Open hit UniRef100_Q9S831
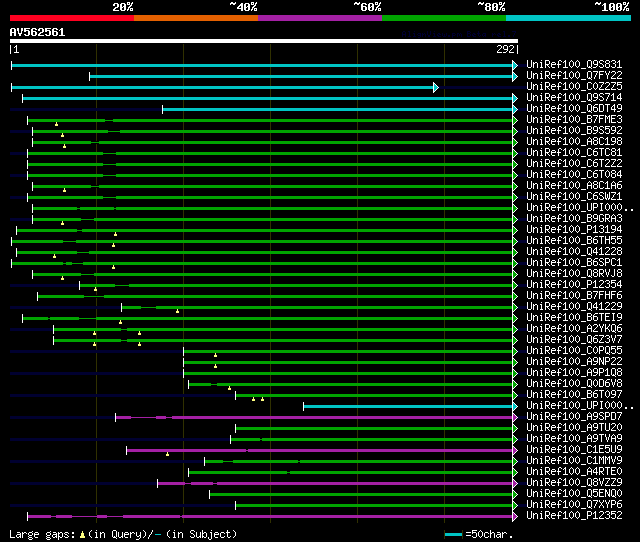This screenshot has height=542, width=640. [x=574, y=64]
